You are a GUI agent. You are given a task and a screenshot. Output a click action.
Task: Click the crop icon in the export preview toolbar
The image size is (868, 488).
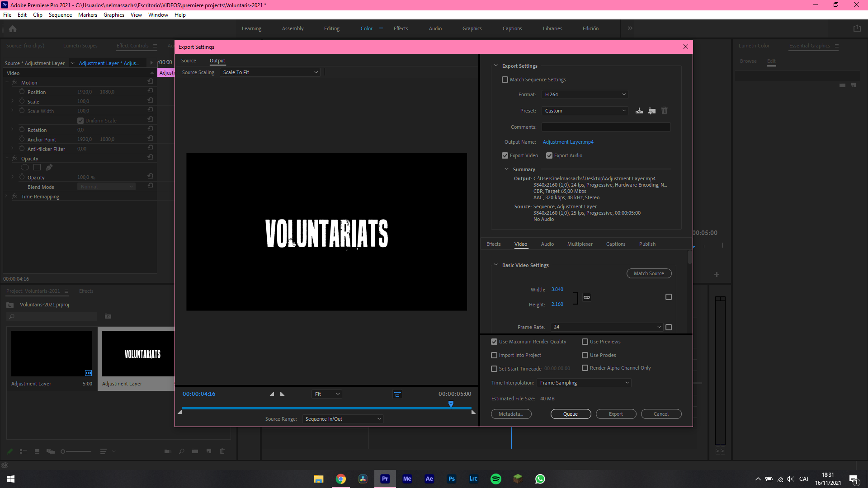pyautogui.click(x=397, y=394)
